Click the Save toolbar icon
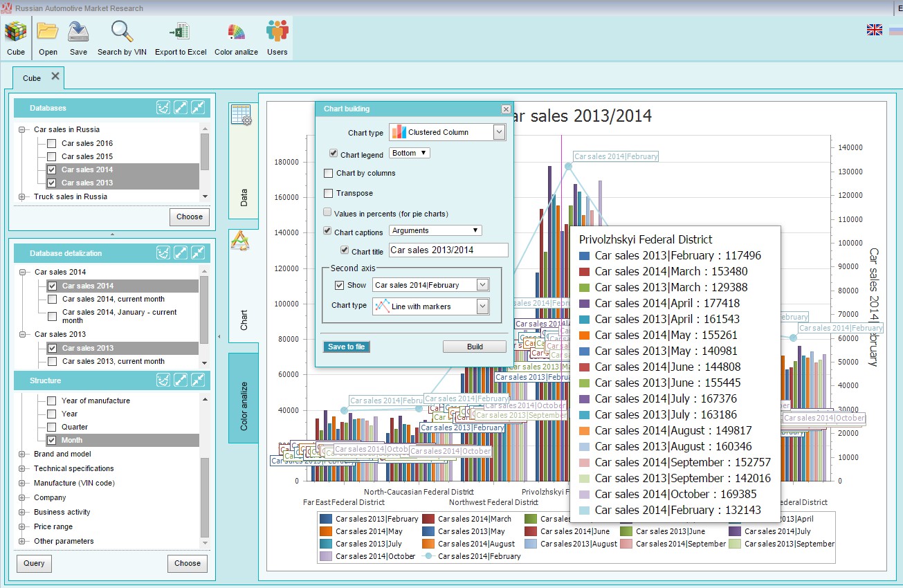 coord(78,33)
